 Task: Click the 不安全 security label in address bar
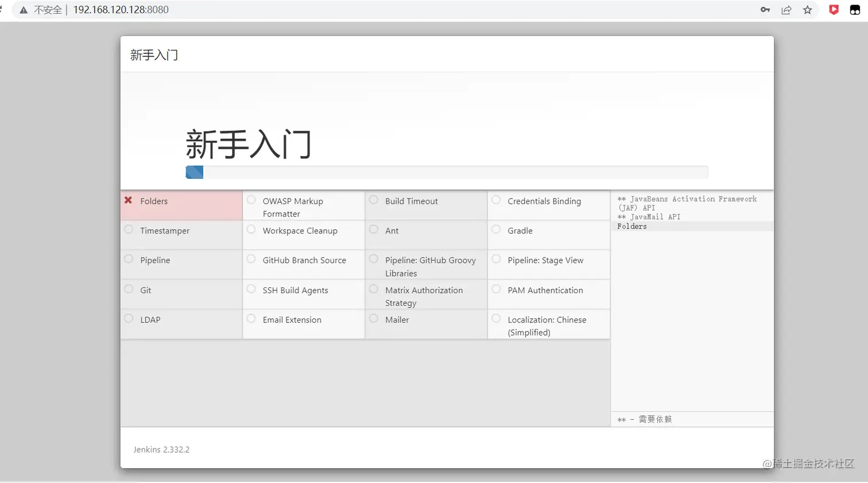pos(48,10)
